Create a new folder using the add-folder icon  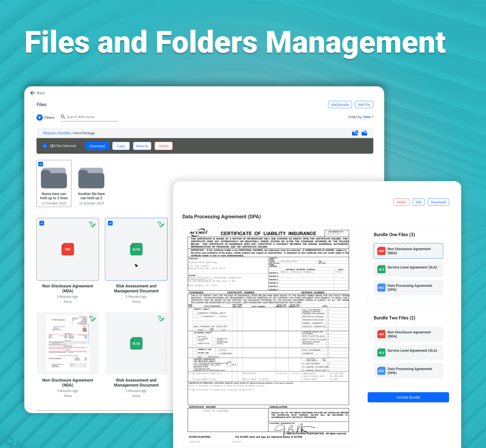click(355, 133)
